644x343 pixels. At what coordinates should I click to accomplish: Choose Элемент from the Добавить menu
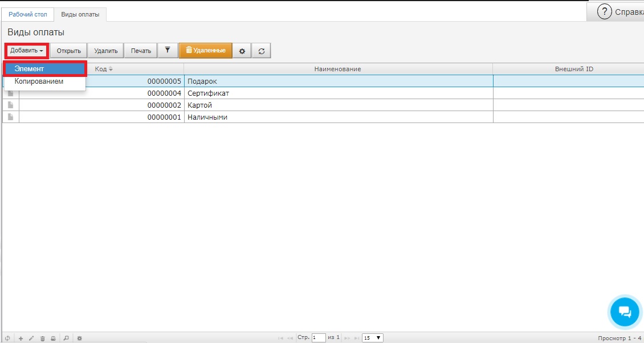(45, 69)
